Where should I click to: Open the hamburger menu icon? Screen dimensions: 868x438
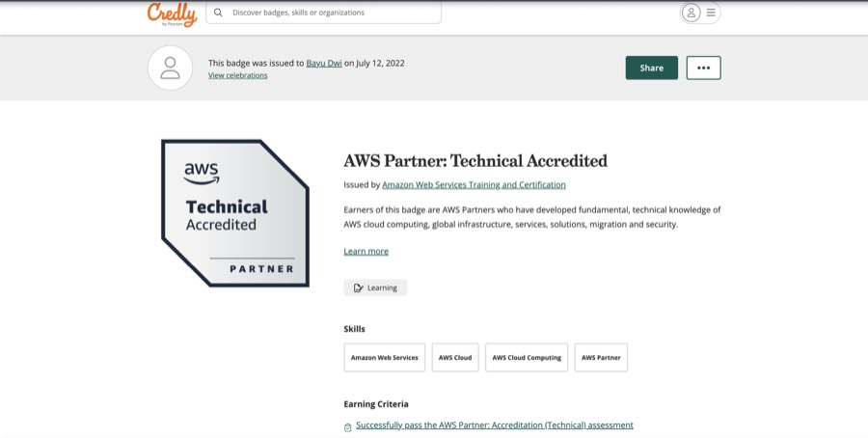tap(711, 13)
